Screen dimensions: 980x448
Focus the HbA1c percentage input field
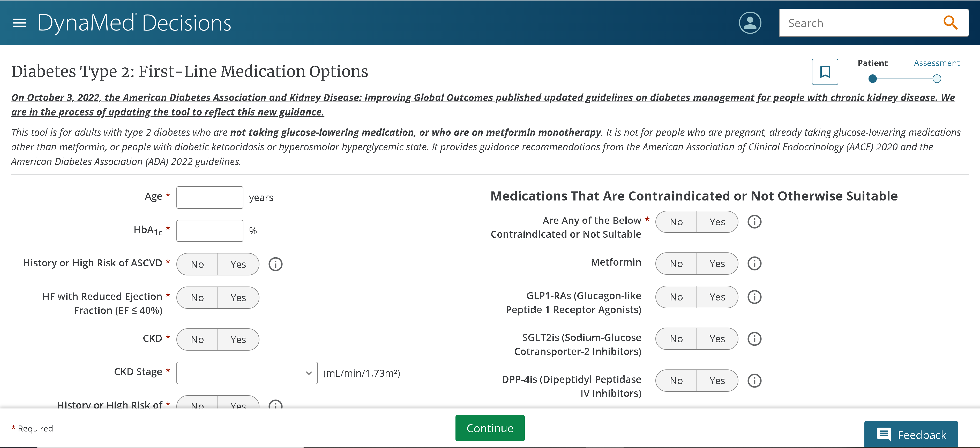point(210,231)
